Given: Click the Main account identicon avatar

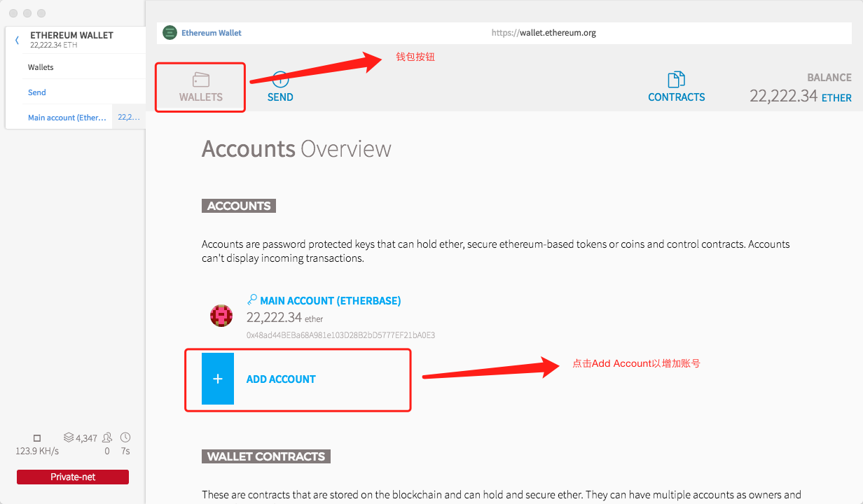Looking at the screenshot, I should coord(221,316).
